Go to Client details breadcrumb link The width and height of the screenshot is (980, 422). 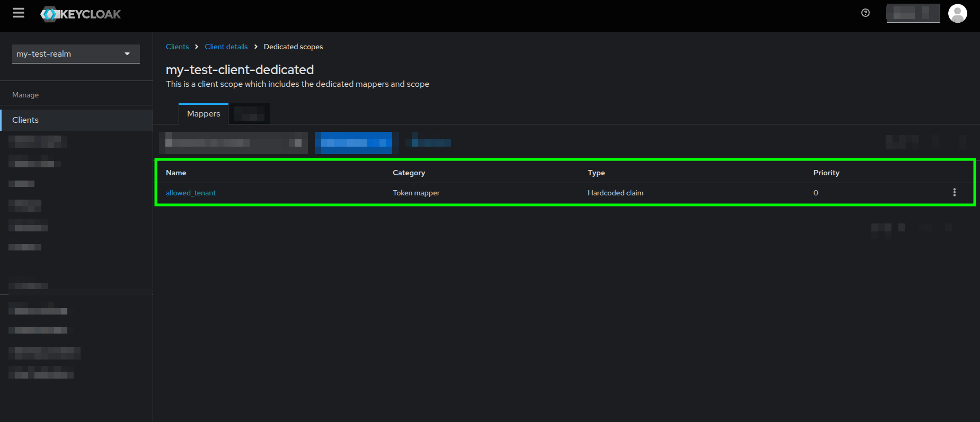(x=226, y=47)
